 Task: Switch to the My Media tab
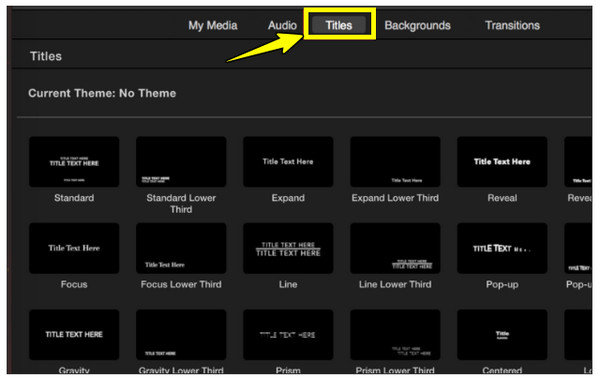(213, 25)
